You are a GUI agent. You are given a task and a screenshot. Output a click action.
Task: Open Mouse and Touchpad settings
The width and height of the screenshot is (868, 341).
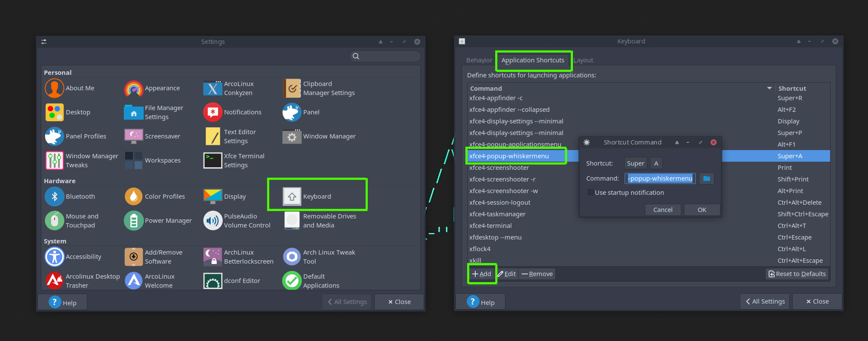coord(72,221)
